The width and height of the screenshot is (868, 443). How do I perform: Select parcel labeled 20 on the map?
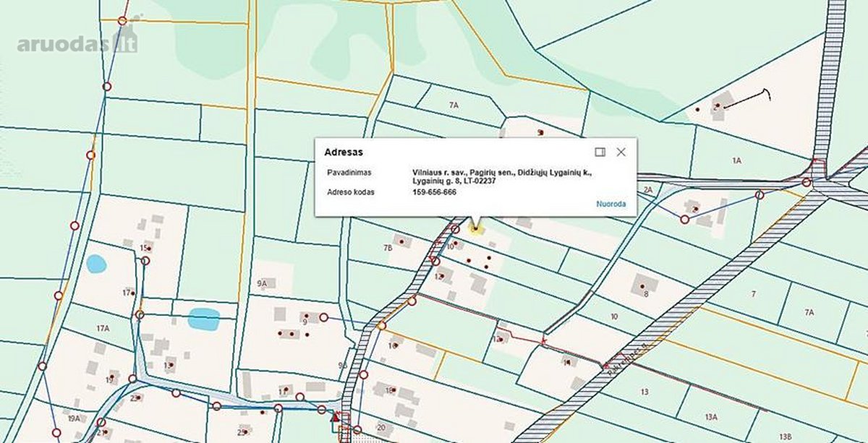(380, 427)
